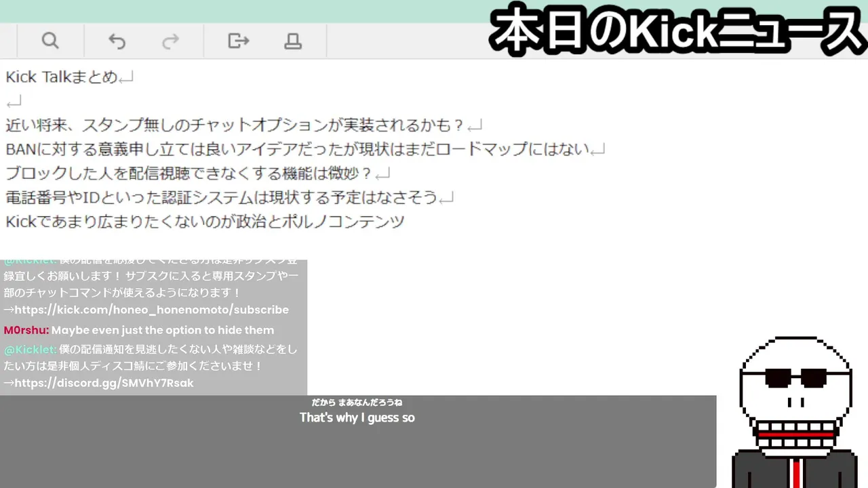868x488 pixels.
Task: Click the skeleton avatar with sunglasses
Action: [x=795, y=411]
